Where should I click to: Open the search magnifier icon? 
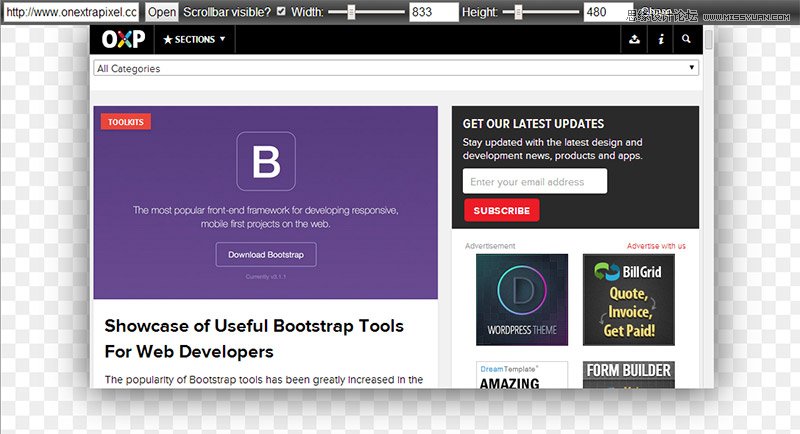tap(686, 40)
